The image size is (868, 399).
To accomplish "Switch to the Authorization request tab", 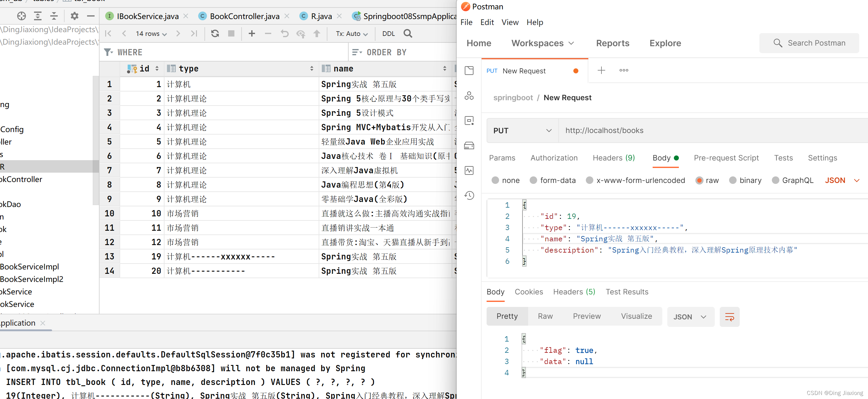I will [x=554, y=158].
